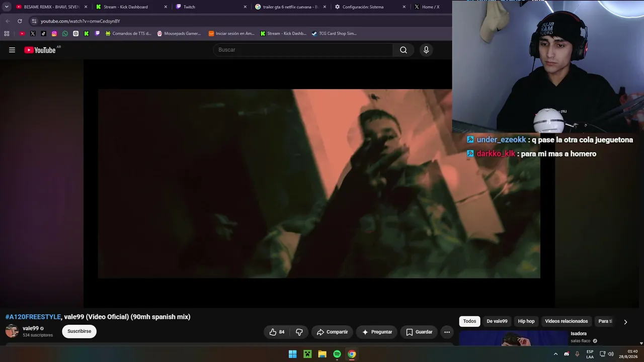The width and height of the screenshot is (644, 362).
Task: Open the Instagram bookmark icon
Action: click(54, 34)
